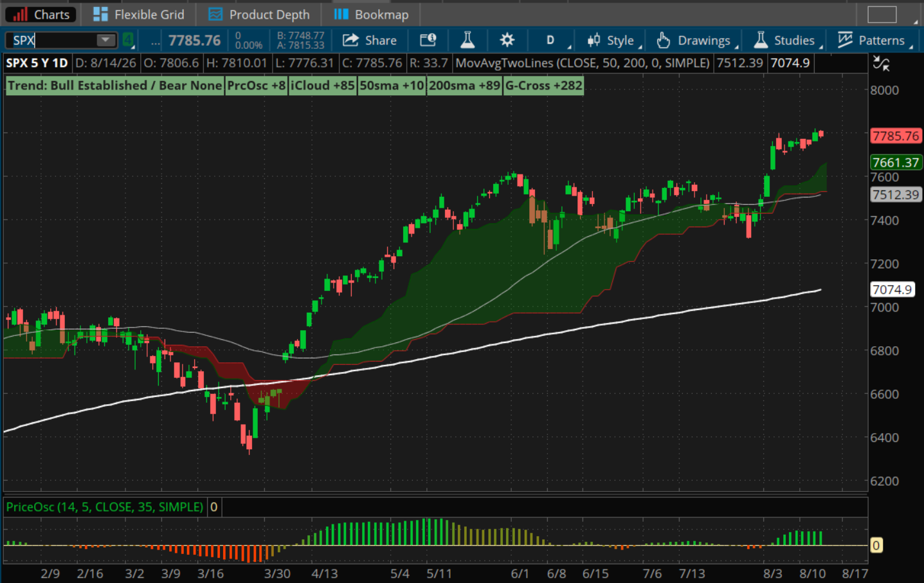Click the last price 7785.76 in toolbar

(x=194, y=41)
